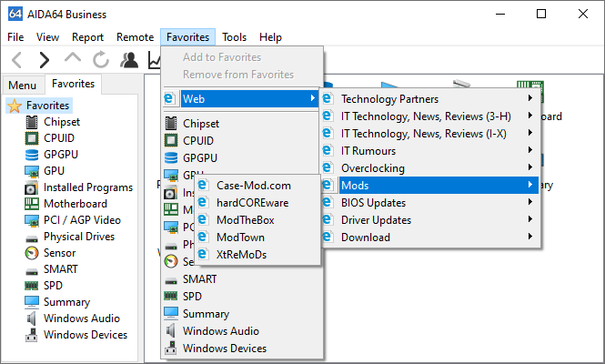This screenshot has width=605, height=364.
Task: Click the Favorites star icon in tree
Action: (15, 106)
